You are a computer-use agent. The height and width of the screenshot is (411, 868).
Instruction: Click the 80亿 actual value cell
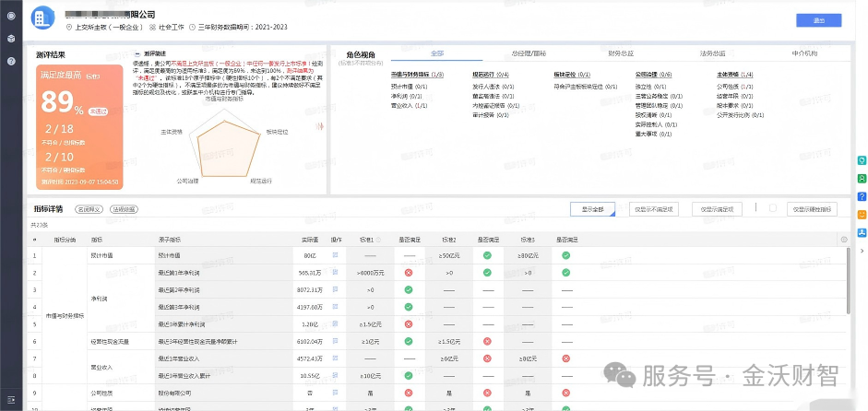pyautogui.click(x=309, y=255)
